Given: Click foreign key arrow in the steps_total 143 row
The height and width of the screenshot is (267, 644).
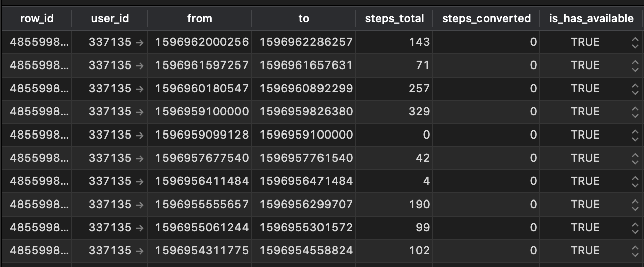Looking at the screenshot, I should pos(140,42).
